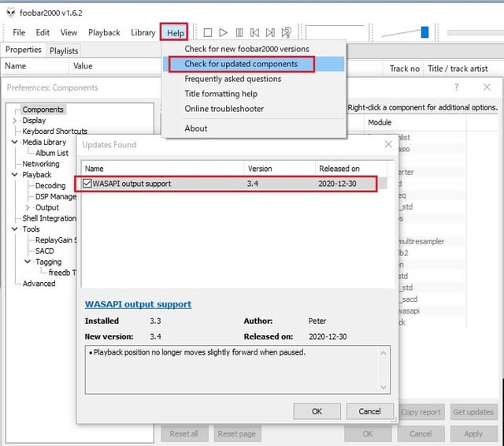This screenshot has height=446, width=504.
Task: Sort by Name column in Updates Found
Action: [163, 169]
